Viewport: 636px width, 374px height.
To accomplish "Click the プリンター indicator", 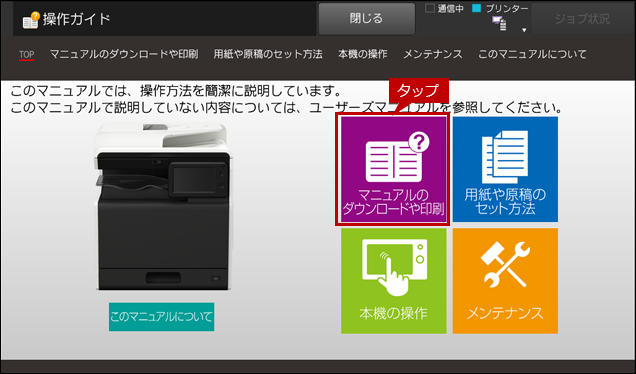I will 501,9.
